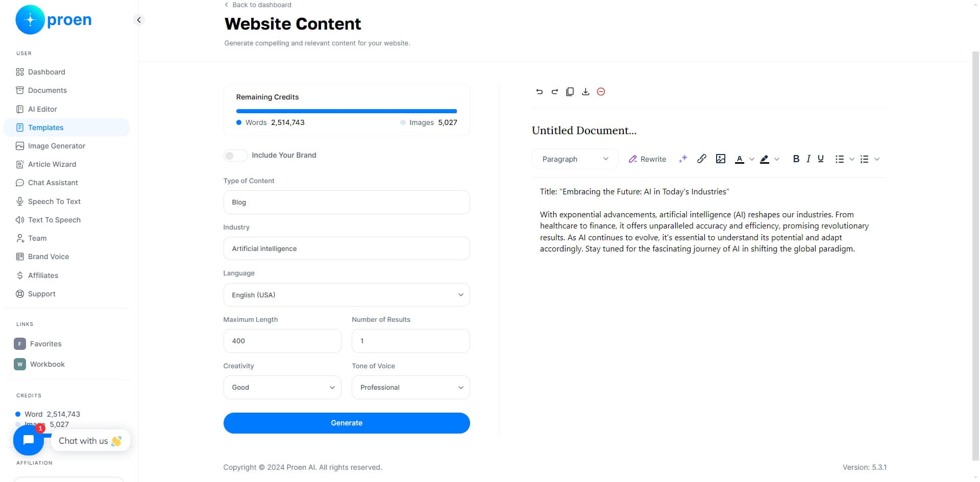Open the Language dropdown English (USA)

(x=347, y=295)
